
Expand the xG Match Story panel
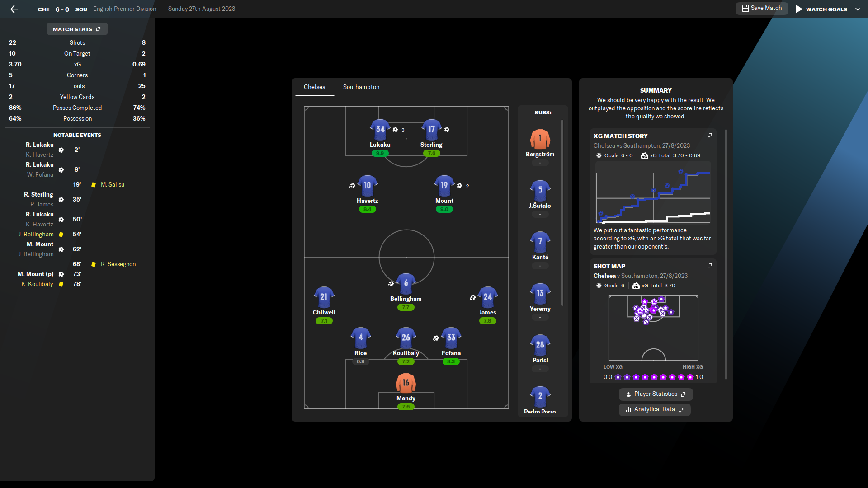point(709,136)
